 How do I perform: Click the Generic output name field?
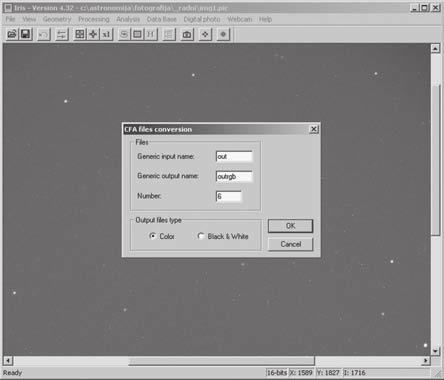point(234,176)
